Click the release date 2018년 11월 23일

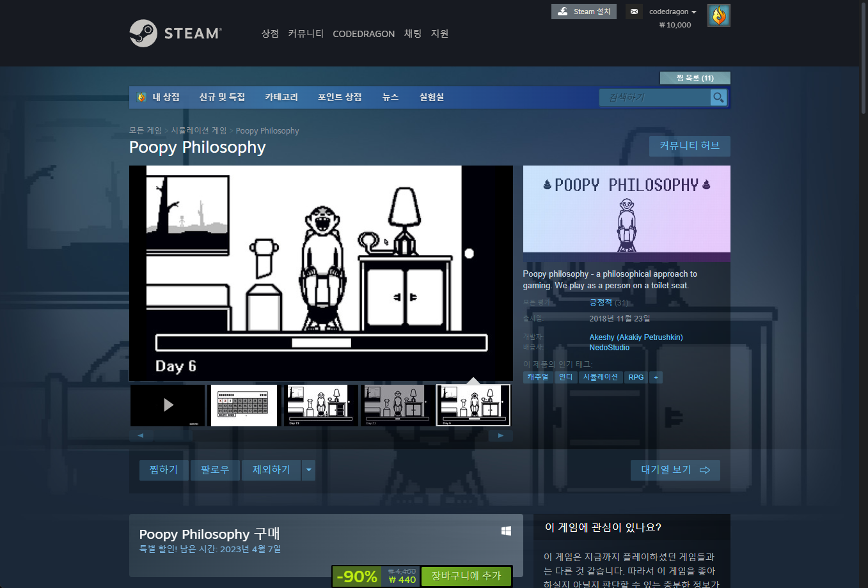point(619,318)
